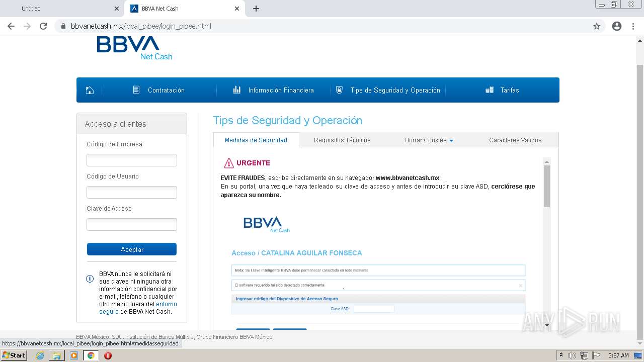Viewport: 644px width, 362px height.
Task: Click the Información Financiera chart icon
Action: [236, 90]
